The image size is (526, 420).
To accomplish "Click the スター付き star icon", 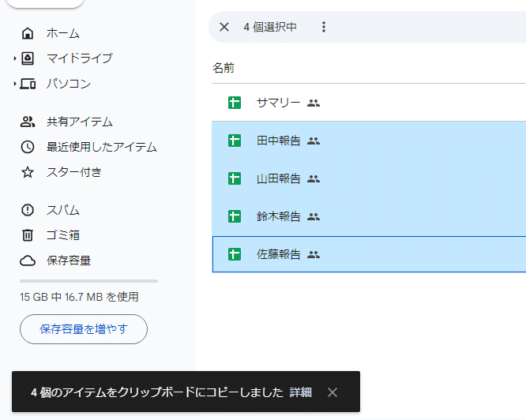I will pyautogui.click(x=28, y=172).
